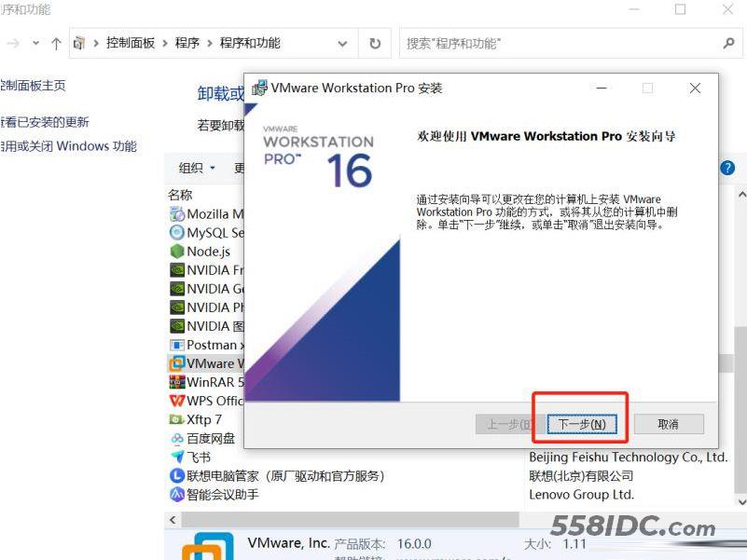Click the VMware Workstation icon in the list
This screenshot has width=747, height=560.
pyautogui.click(x=177, y=363)
